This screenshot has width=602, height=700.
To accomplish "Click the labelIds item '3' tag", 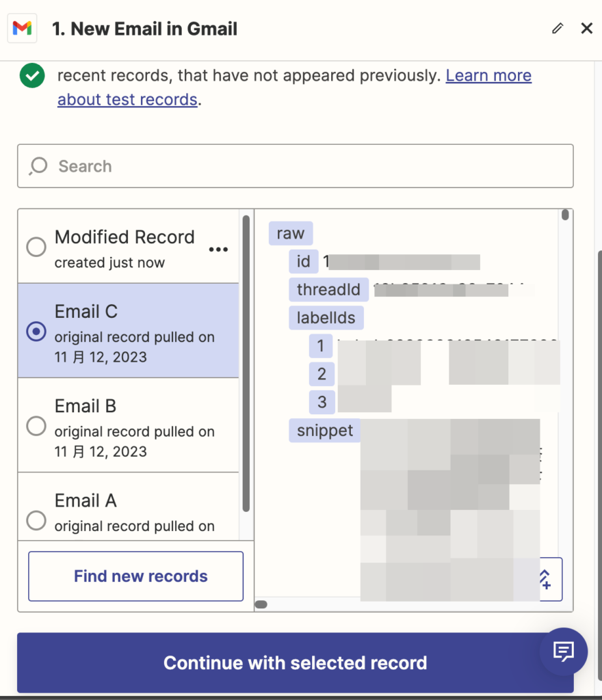I will [x=321, y=402].
